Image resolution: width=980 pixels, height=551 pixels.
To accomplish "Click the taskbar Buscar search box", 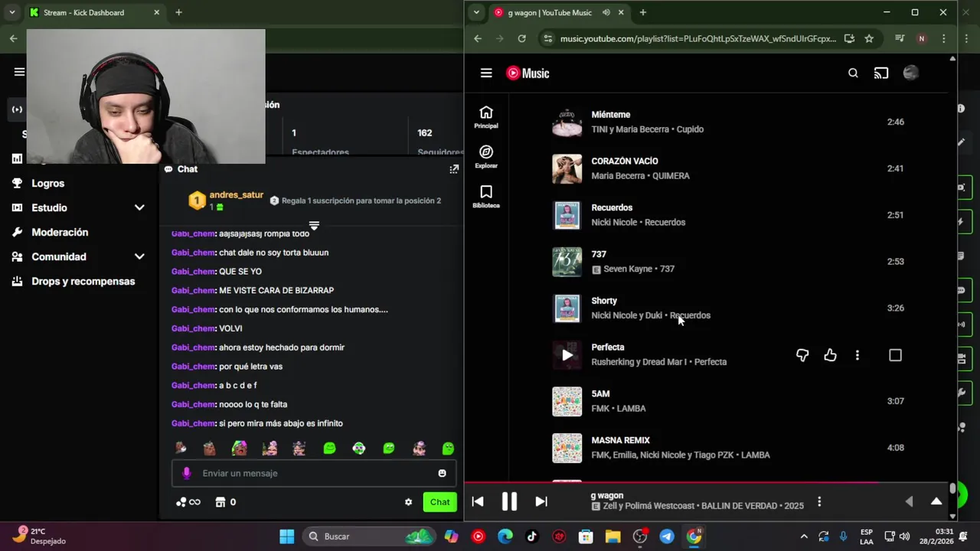I will click(368, 536).
